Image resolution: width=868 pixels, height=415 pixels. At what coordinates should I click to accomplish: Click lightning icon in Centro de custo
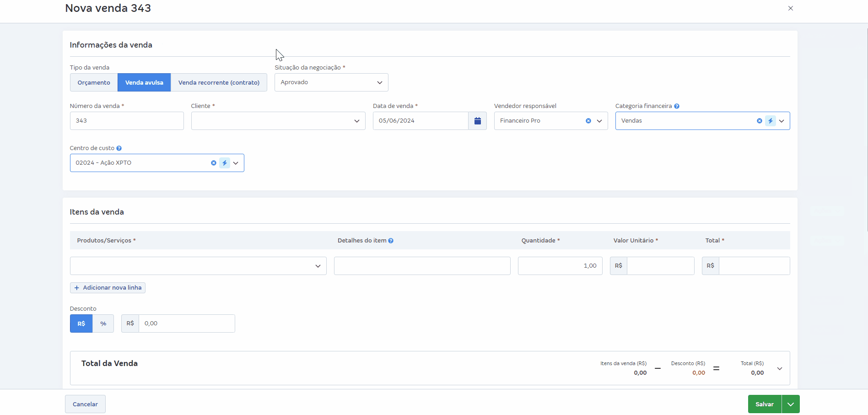[225, 163]
